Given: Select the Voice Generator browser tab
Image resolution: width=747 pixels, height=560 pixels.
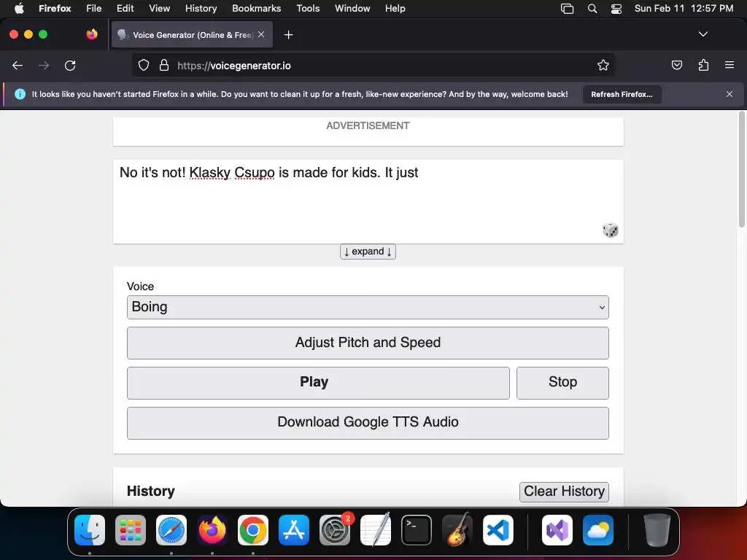Looking at the screenshot, I should [x=192, y=34].
